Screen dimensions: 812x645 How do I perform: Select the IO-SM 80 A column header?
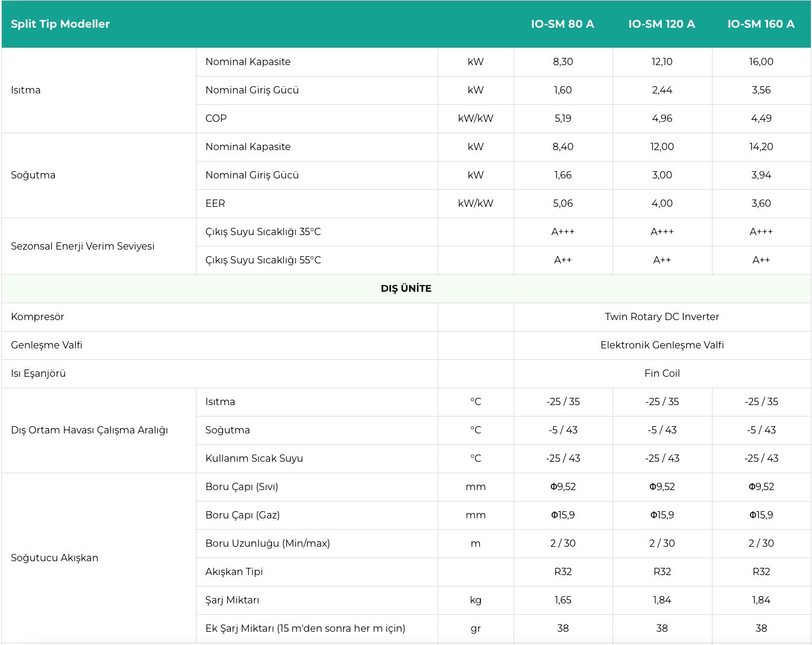click(562, 24)
